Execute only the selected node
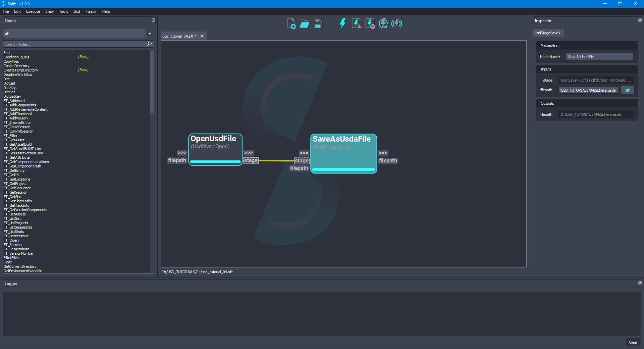The height and width of the screenshot is (349, 644). coord(356,23)
